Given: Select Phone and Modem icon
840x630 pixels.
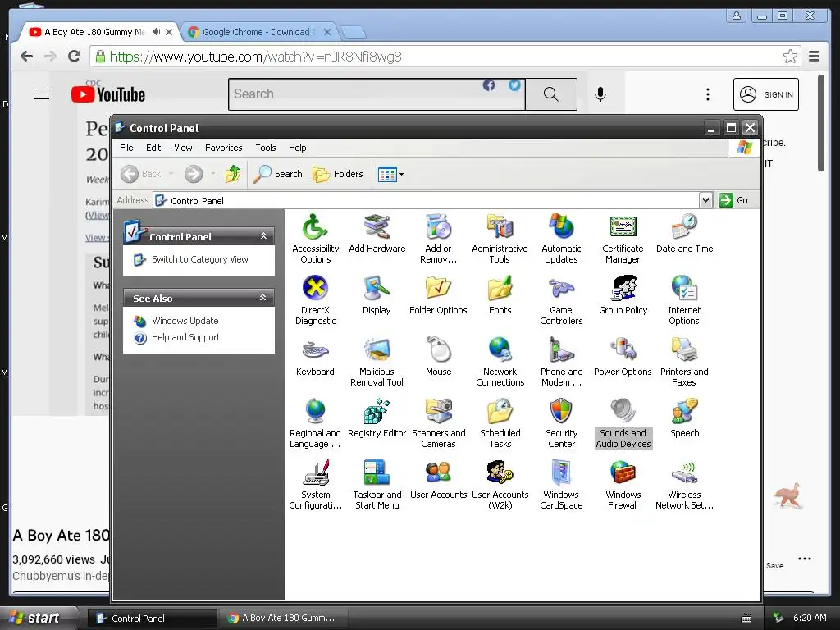Looking at the screenshot, I should [561, 362].
